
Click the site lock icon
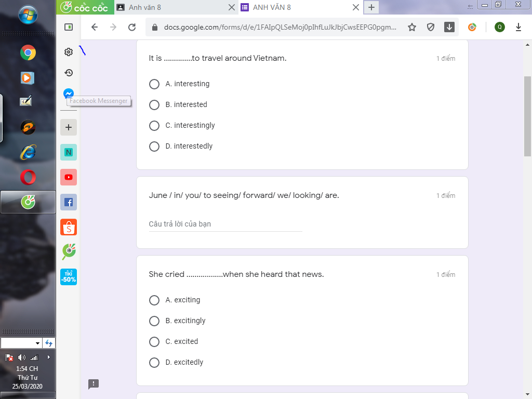point(155,27)
